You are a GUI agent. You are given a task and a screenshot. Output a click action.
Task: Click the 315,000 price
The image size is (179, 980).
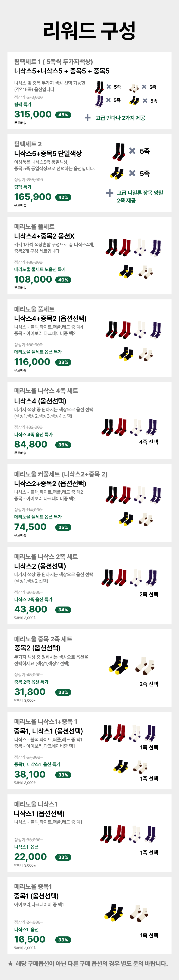pos(33,114)
